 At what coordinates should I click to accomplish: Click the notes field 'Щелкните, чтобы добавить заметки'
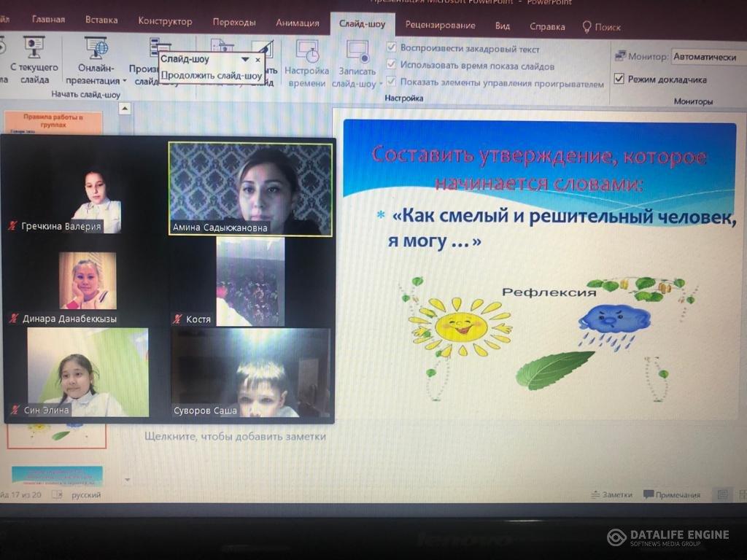(x=235, y=436)
